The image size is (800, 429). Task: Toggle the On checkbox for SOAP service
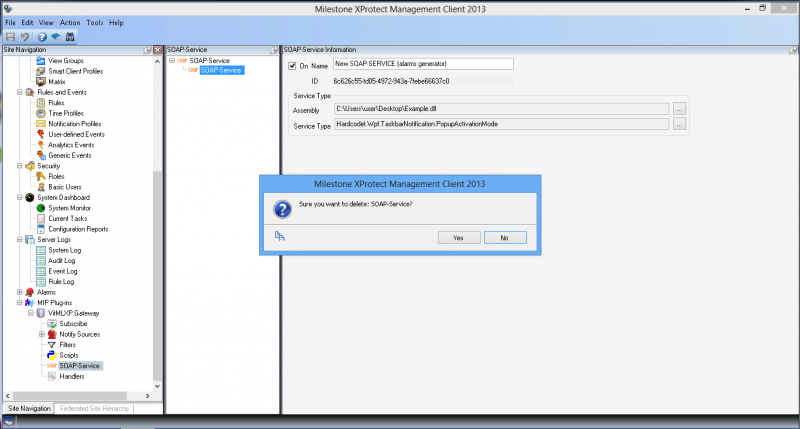[292, 66]
